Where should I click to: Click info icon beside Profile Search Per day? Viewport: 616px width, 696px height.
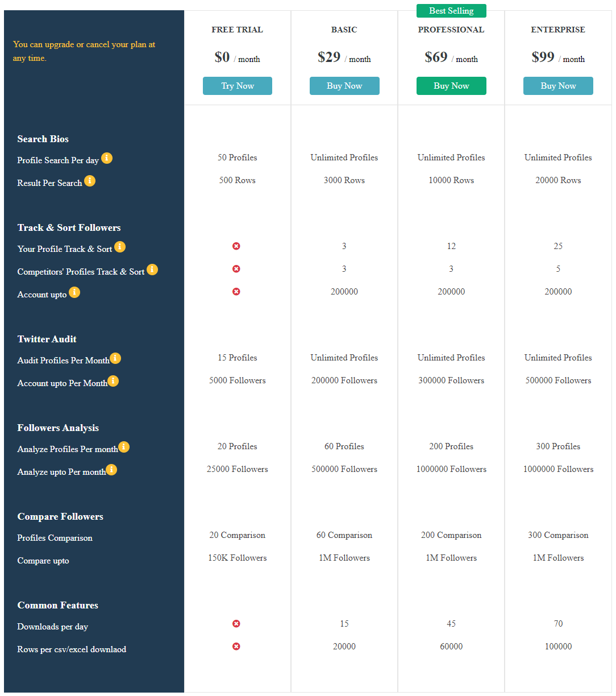[x=107, y=158]
